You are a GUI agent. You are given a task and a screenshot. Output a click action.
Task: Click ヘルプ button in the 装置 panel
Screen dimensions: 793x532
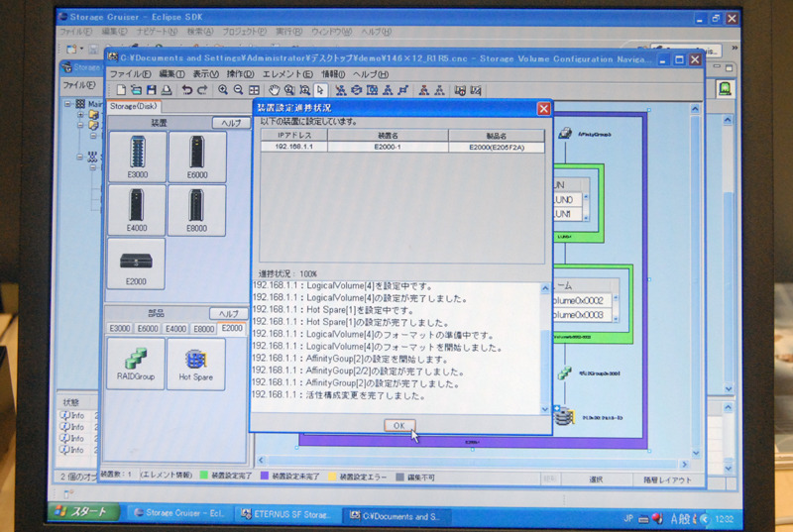231,123
